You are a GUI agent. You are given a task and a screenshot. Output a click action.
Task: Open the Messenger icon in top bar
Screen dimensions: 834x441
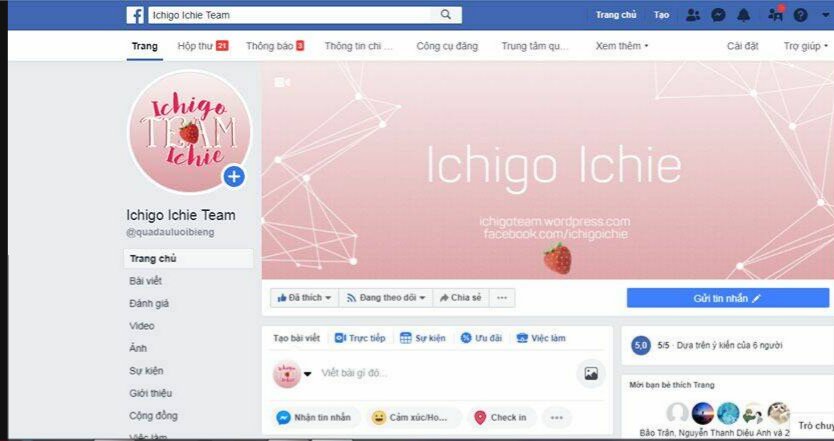tap(719, 15)
